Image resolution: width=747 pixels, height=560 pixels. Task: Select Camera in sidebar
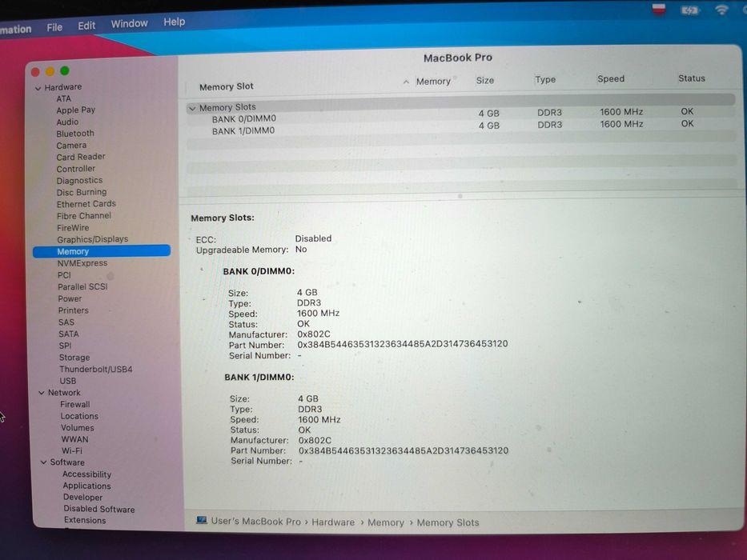point(71,146)
